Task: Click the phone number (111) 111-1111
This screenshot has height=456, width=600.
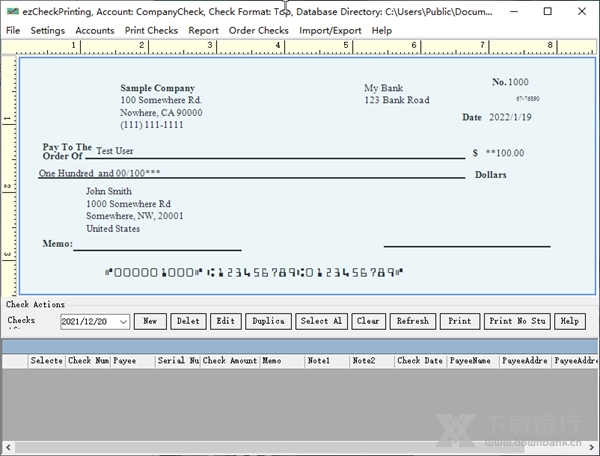Action: coord(152,125)
